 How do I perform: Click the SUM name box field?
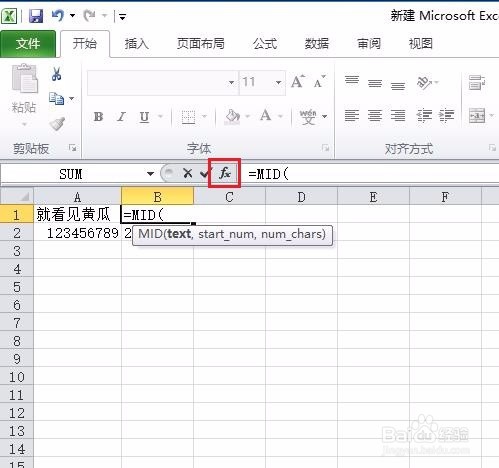point(71,174)
